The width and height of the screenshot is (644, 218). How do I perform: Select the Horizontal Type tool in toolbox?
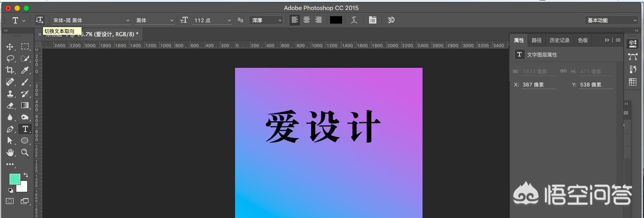pyautogui.click(x=25, y=129)
